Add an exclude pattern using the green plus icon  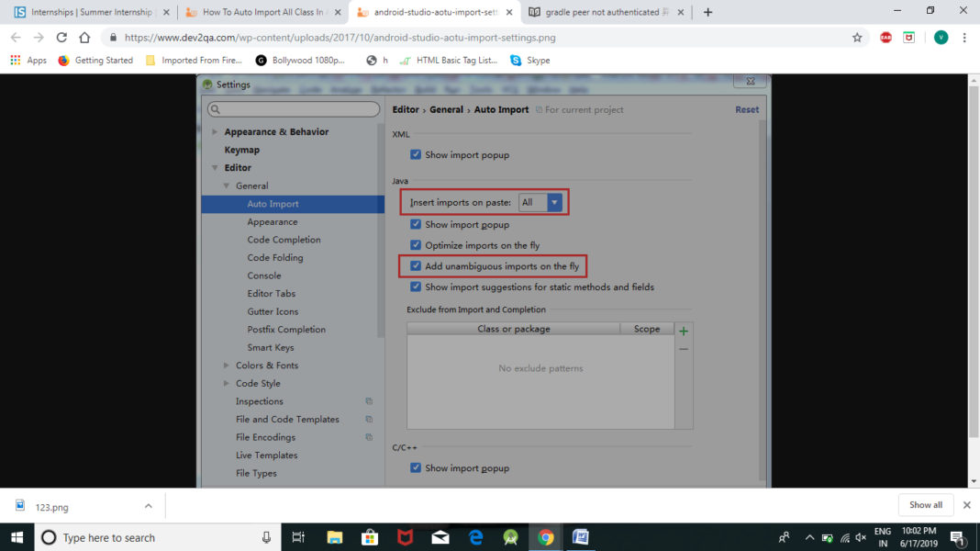[x=685, y=329]
